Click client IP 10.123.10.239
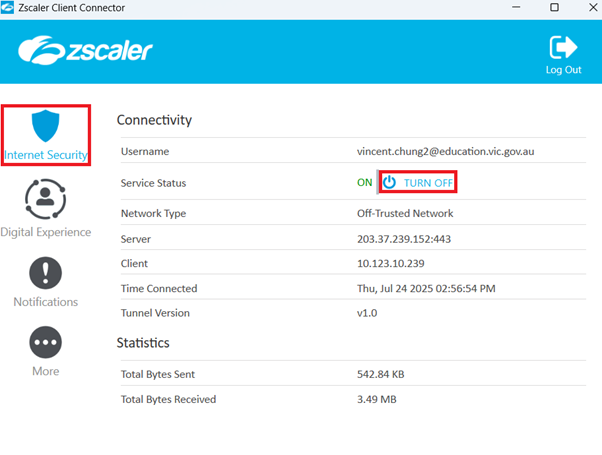The image size is (602, 455). point(391,263)
